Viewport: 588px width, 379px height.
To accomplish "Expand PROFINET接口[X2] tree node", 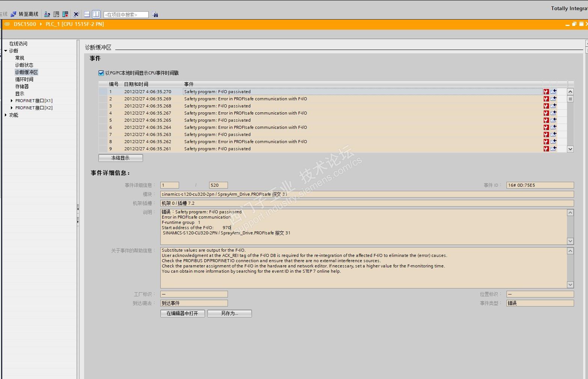I will [12, 108].
